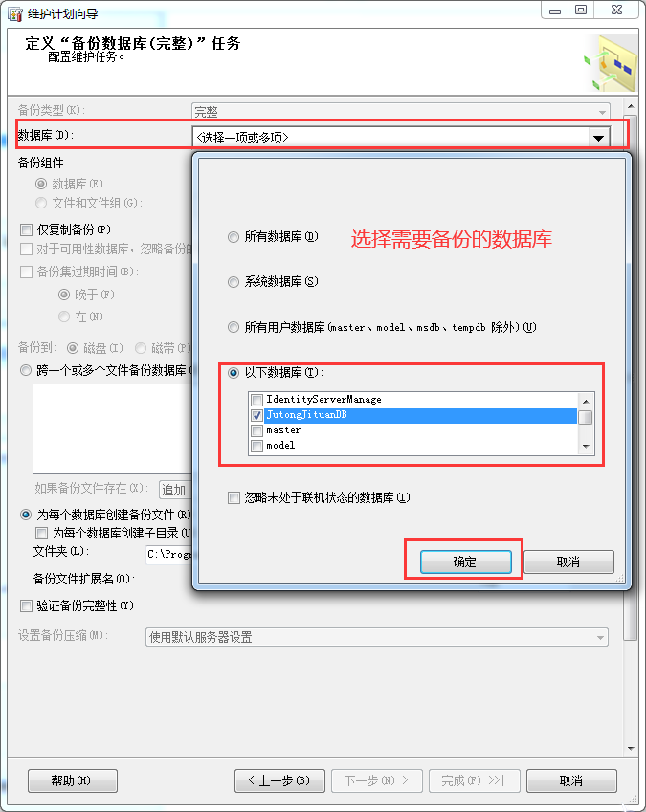Open the 数据库 selection dropdown arrow
The image size is (646, 812).
click(x=598, y=138)
